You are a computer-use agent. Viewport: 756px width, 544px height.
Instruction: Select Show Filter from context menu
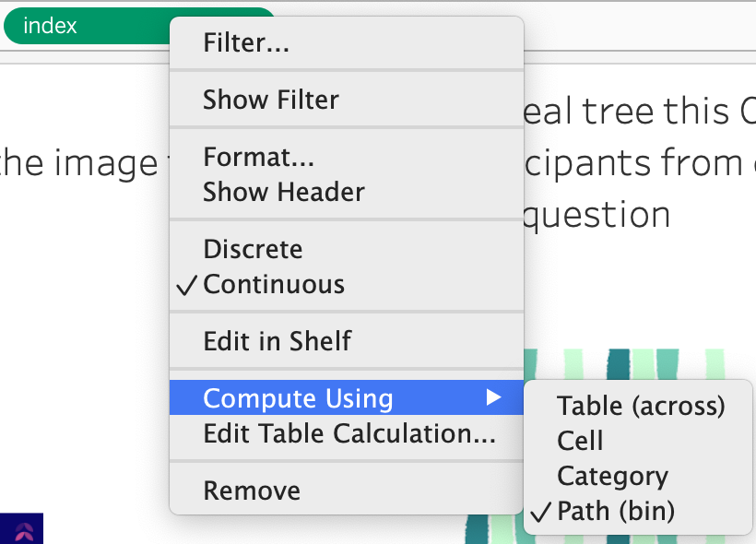[271, 100]
